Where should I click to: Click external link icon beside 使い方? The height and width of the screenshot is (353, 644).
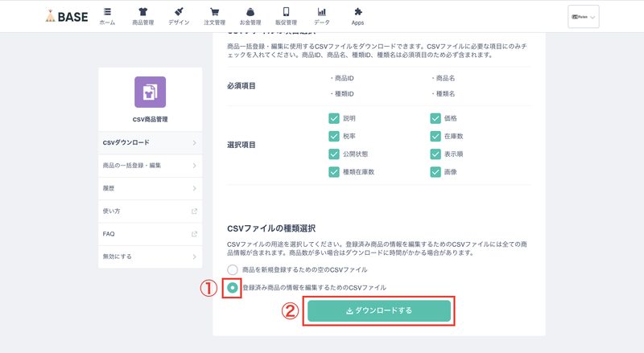coord(194,211)
